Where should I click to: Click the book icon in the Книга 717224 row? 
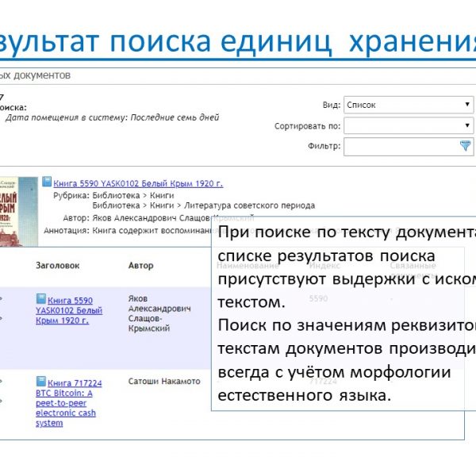coord(40,382)
